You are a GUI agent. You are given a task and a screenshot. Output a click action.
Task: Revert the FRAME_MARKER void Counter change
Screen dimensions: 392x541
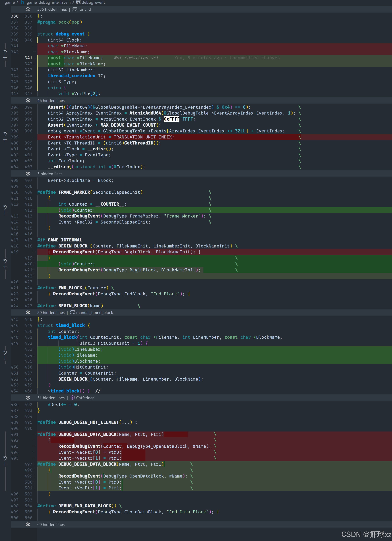pos(5,207)
